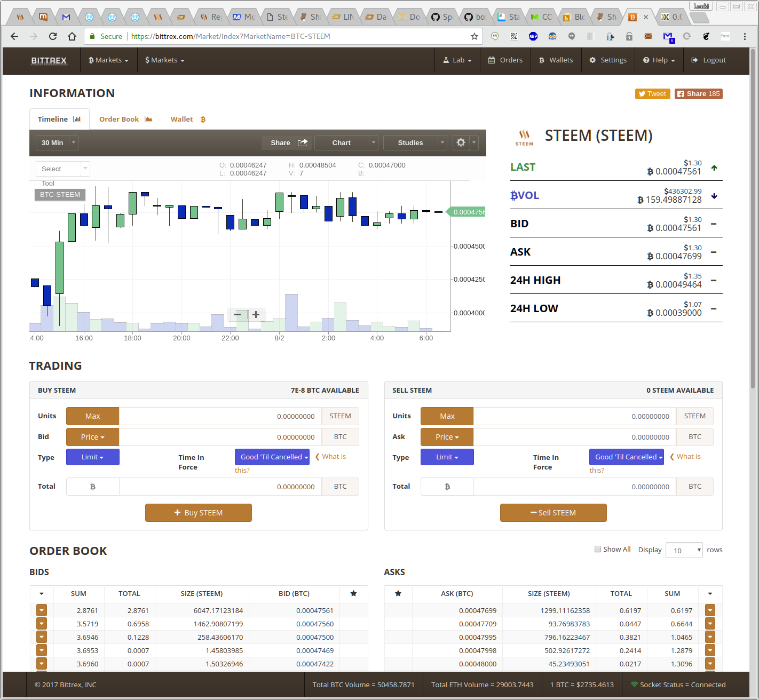Image resolution: width=759 pixels, height=700 pixels.
Task: Click the Bittrex logo in header
Action: pos(49,60)
